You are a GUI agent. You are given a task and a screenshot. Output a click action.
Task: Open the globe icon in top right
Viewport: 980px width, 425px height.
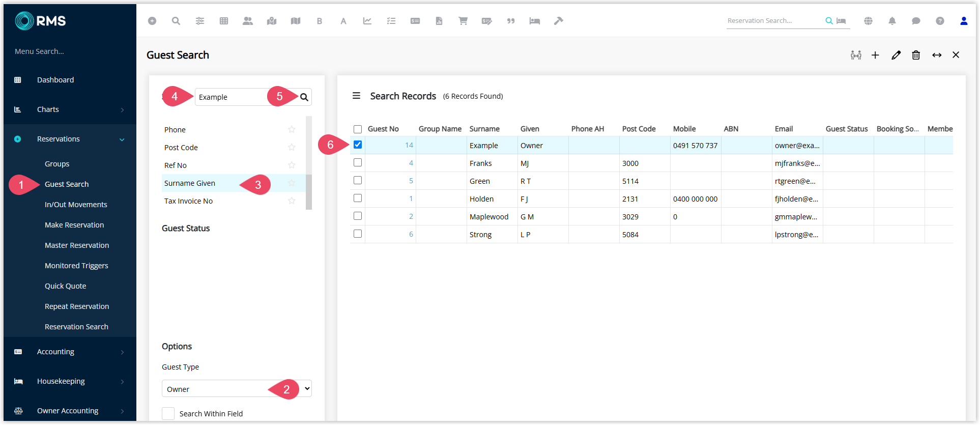869,21
